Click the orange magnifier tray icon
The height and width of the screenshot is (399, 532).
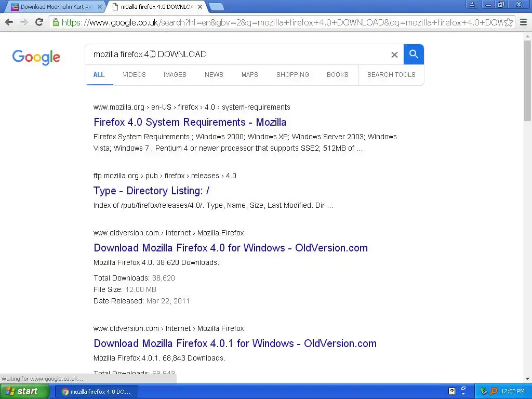click(494, 392)
